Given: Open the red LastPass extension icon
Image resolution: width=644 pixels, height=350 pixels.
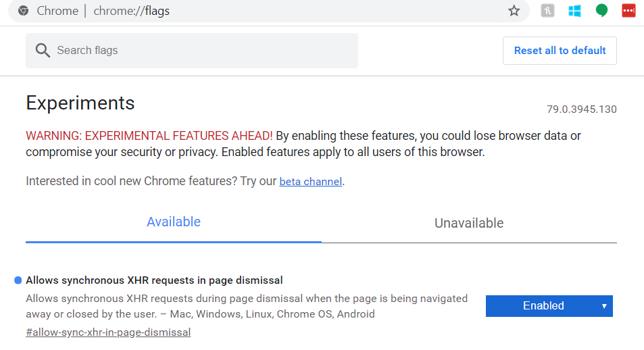Looking at the screenshot, I should tap(628, 11).
